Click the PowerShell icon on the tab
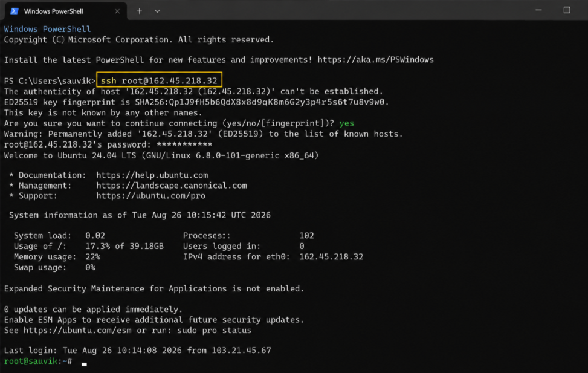Viewport: 588px width, 373px height. point(15,11)
